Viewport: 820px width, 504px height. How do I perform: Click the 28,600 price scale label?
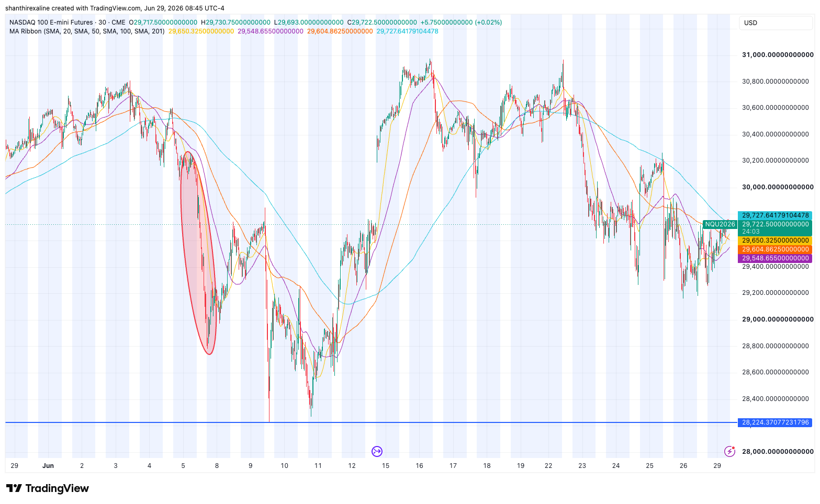(776, 372)
